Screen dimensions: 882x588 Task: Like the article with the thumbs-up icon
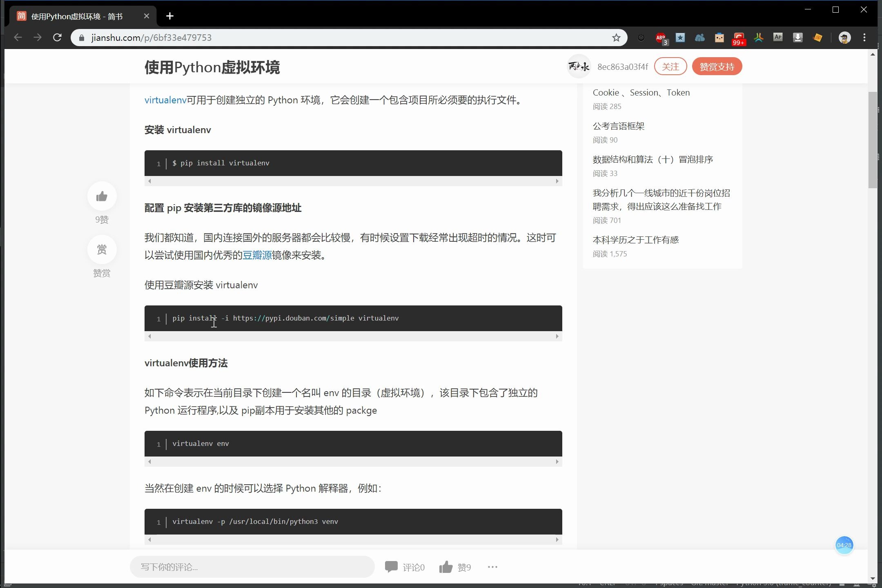102,196
